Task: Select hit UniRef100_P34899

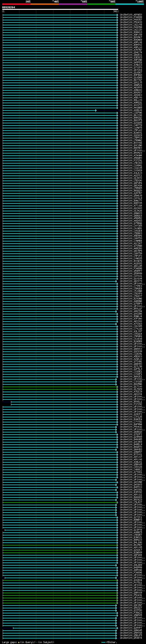Action: coord(131,17)
